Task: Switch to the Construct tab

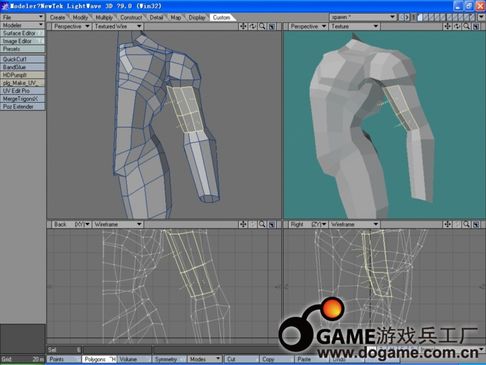Action: point(131,17)
